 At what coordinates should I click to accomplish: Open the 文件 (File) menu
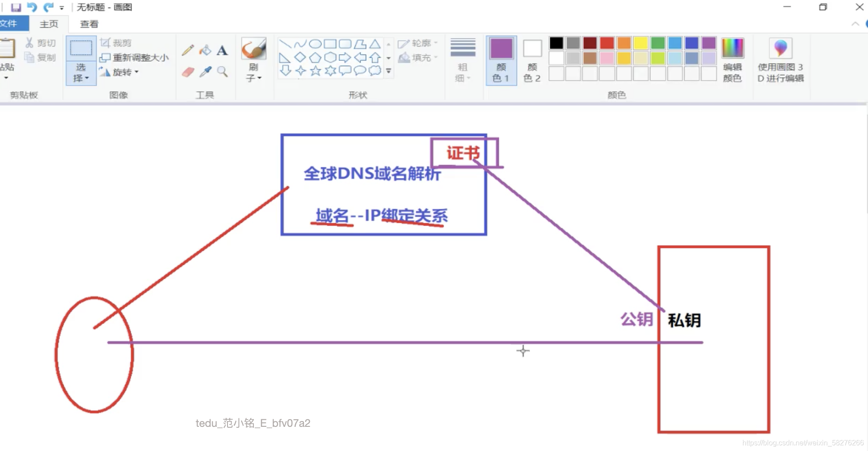(11, 23)
